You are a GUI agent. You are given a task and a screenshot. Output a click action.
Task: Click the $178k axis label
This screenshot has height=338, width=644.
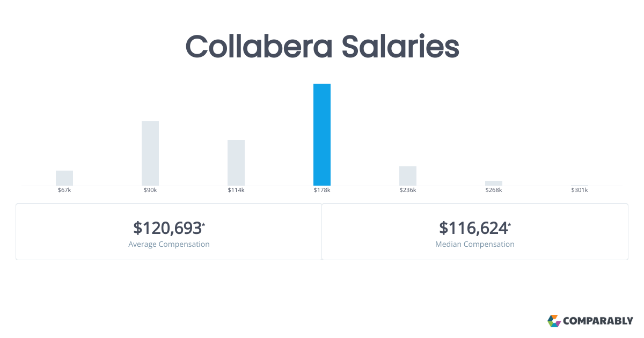pyautogui.click(x=322, y=190)
